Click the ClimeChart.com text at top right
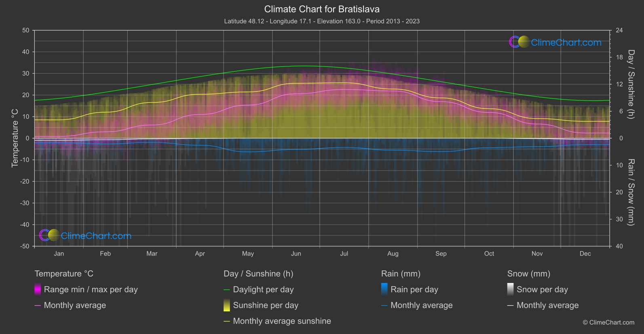Viewport: 644px width, 334px height. coord(566,43)
